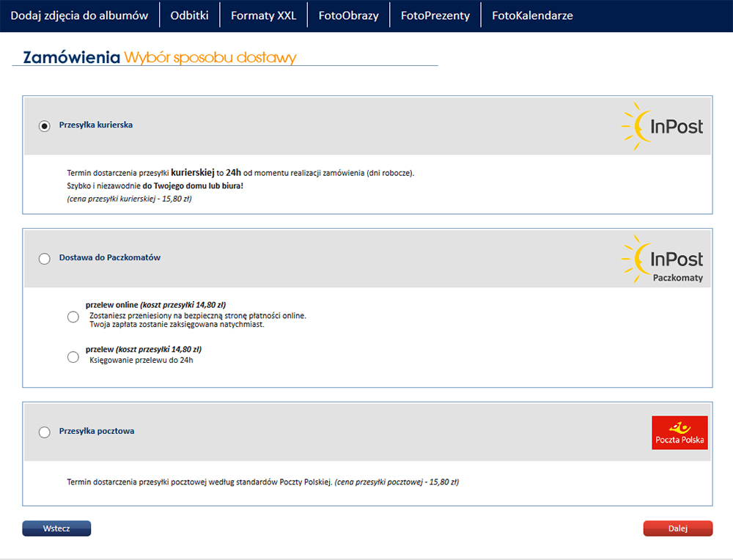733x560 pixels.
Task: Navigate to FotoPrezenty
Action: point(435,15)
